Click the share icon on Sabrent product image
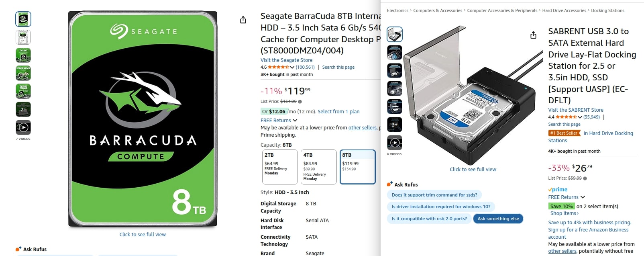 pyautogui.click(x=533, y=35)
